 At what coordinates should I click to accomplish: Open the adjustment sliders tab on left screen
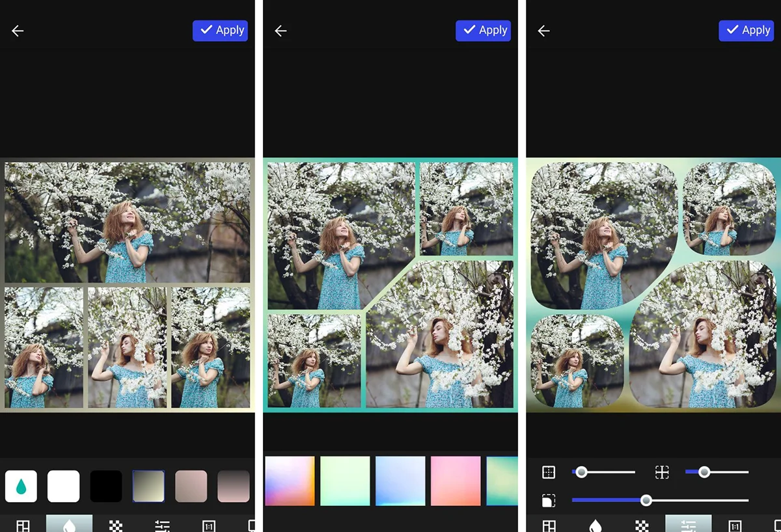(162, 525)
